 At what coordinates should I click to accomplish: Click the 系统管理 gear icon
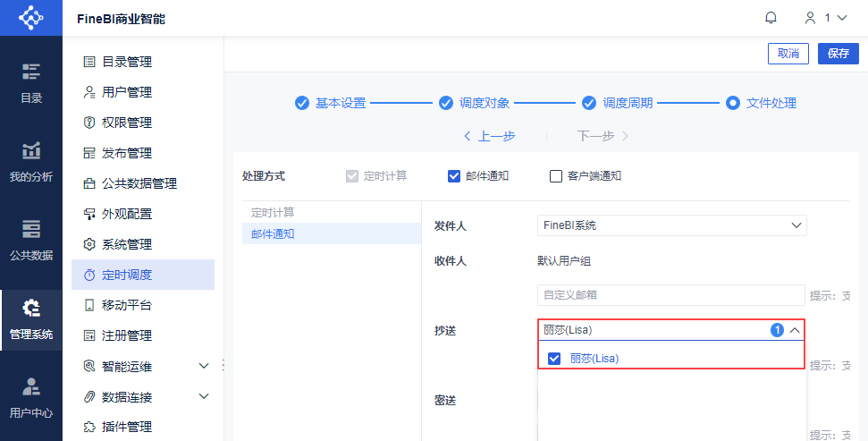tap(89, 244)
